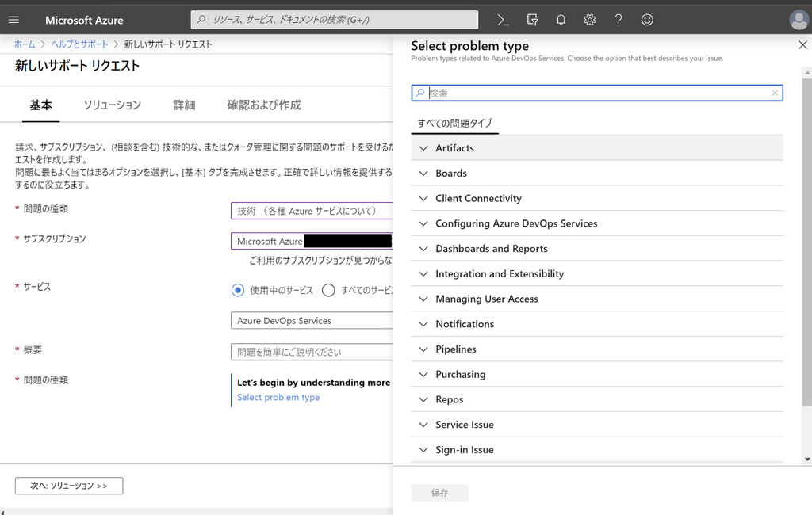Open the Azure DevOps Services service dropdown
812x515 pixels.
coord(312,320)
